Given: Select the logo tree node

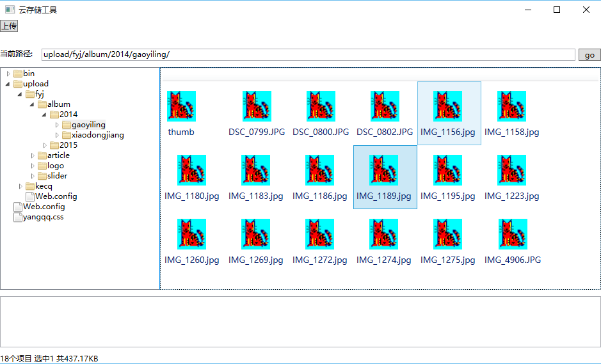Looking at the screenshot, I should click(56, 166).
